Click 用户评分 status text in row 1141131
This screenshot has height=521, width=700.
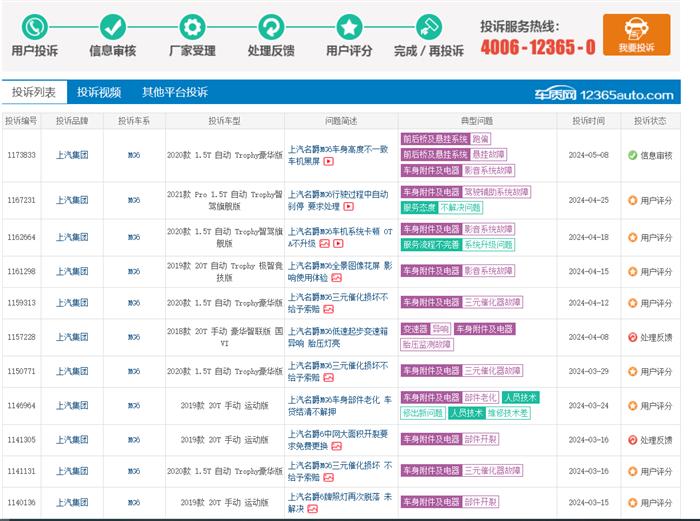tap(656, 471)
